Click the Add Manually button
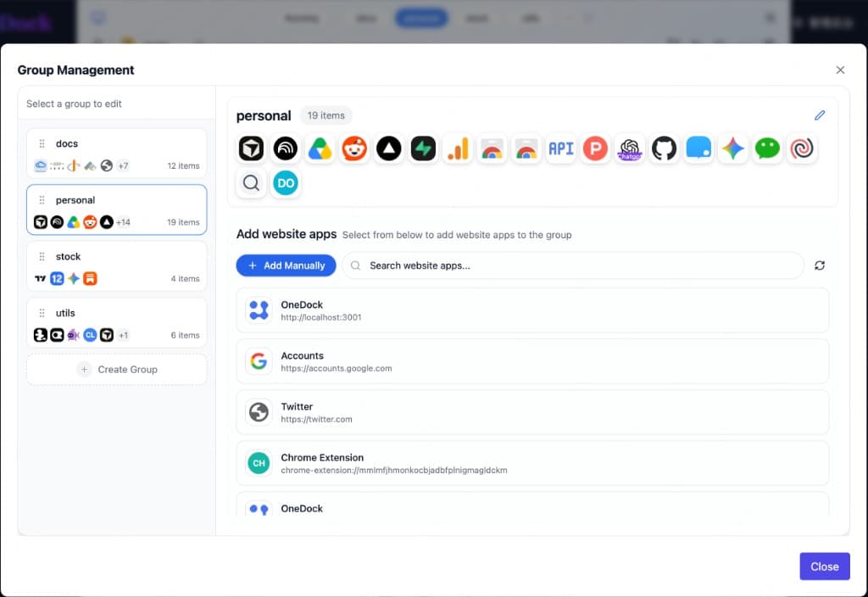 tap(287, 265)
